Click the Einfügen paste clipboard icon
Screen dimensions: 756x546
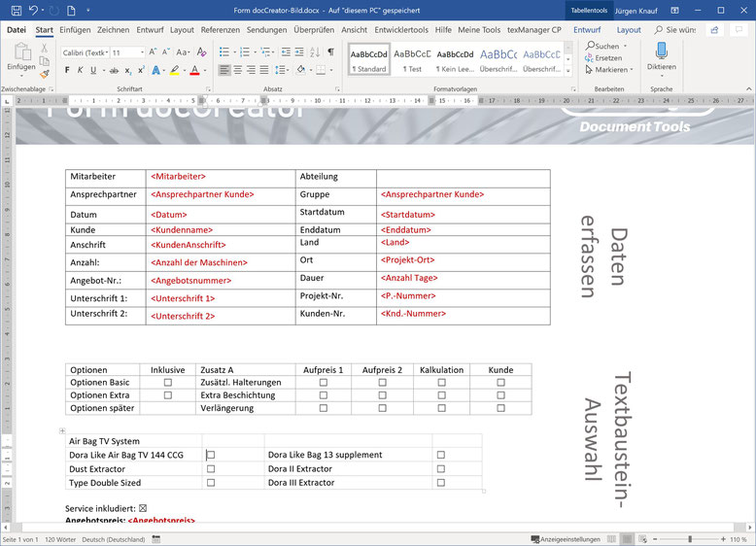(21, 52)
